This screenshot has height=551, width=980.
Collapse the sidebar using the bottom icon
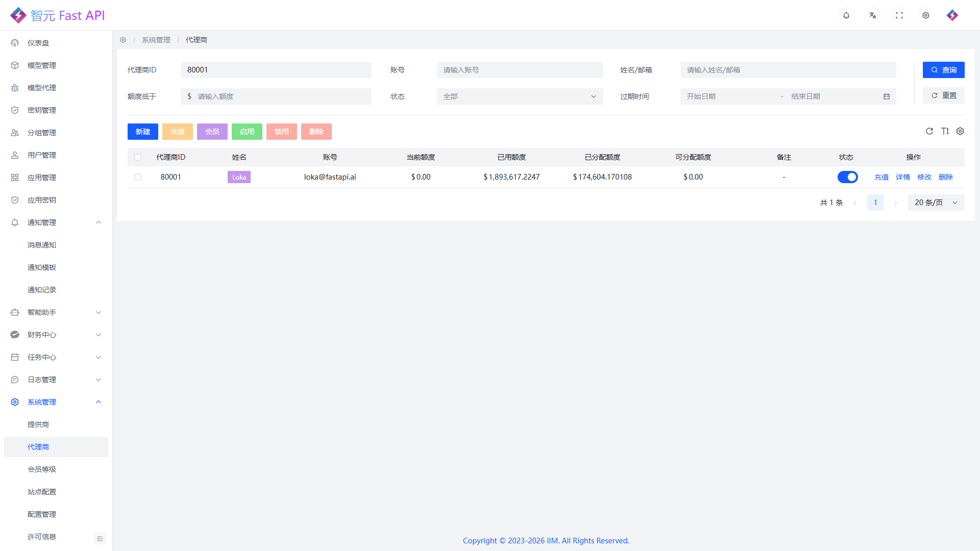tap(100, 539)
